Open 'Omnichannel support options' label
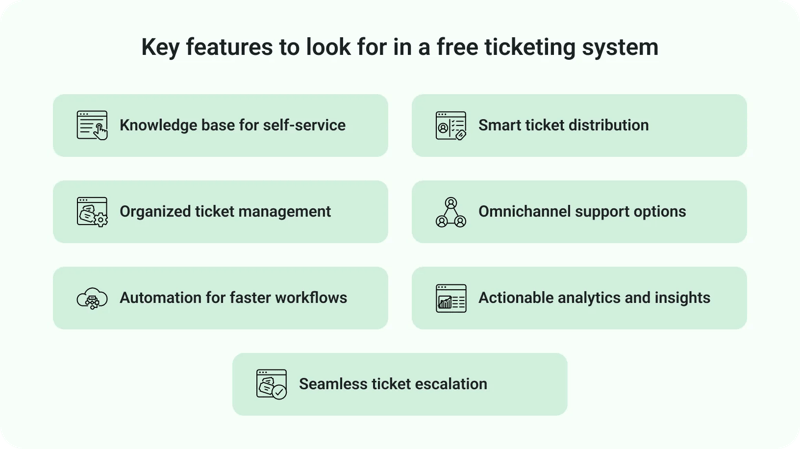Image resolution: width=800 pixels, height=449 pixels. click(582, 212)
